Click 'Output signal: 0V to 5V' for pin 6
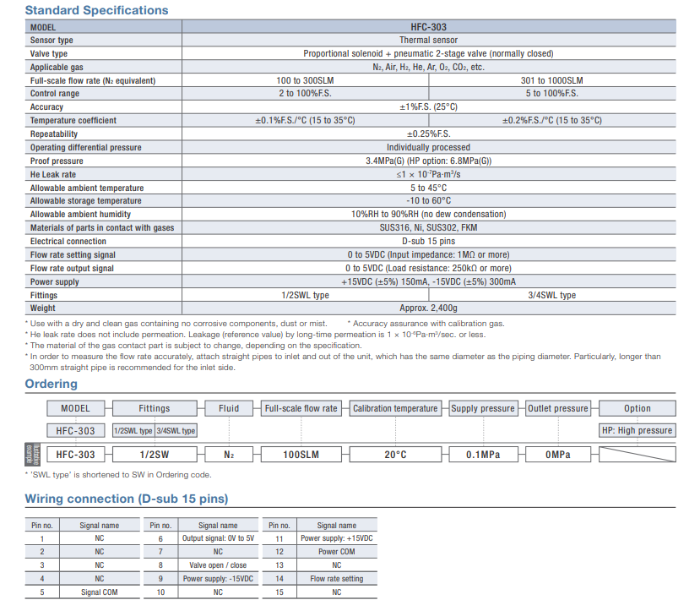 point(218,538)
